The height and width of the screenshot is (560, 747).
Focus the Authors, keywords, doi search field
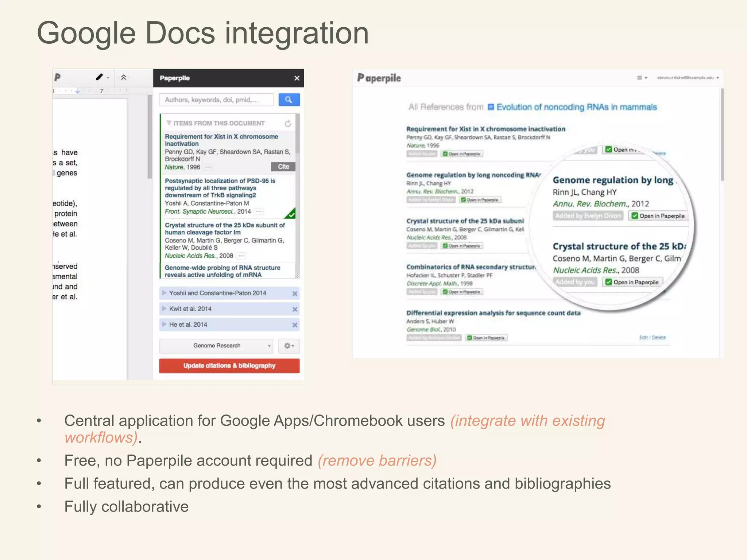coord(216,100)
